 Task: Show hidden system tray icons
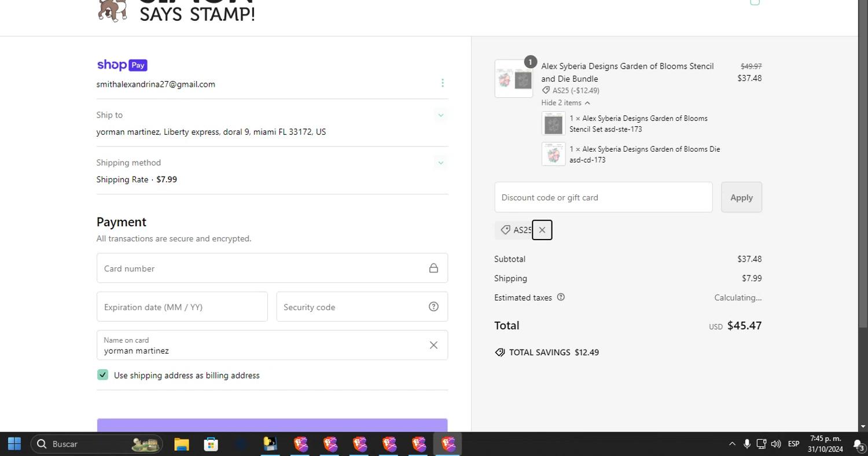[x=732, y=444]
